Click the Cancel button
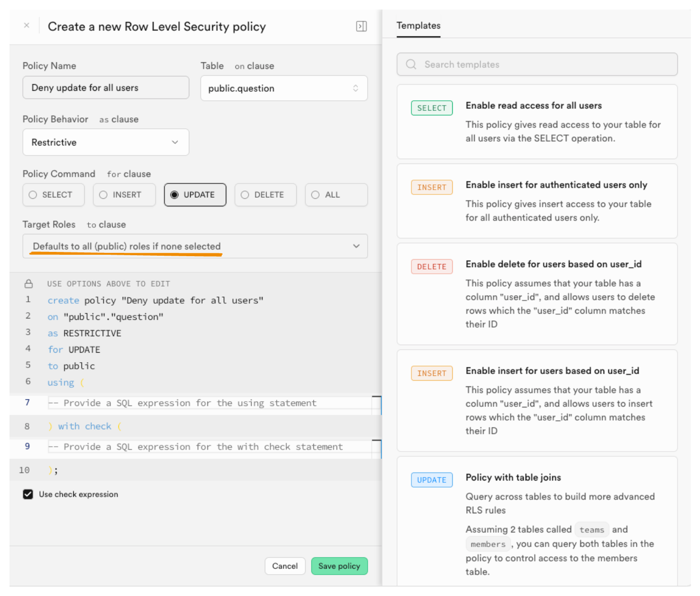Screen dimensions: 700x596 point(284,566)
